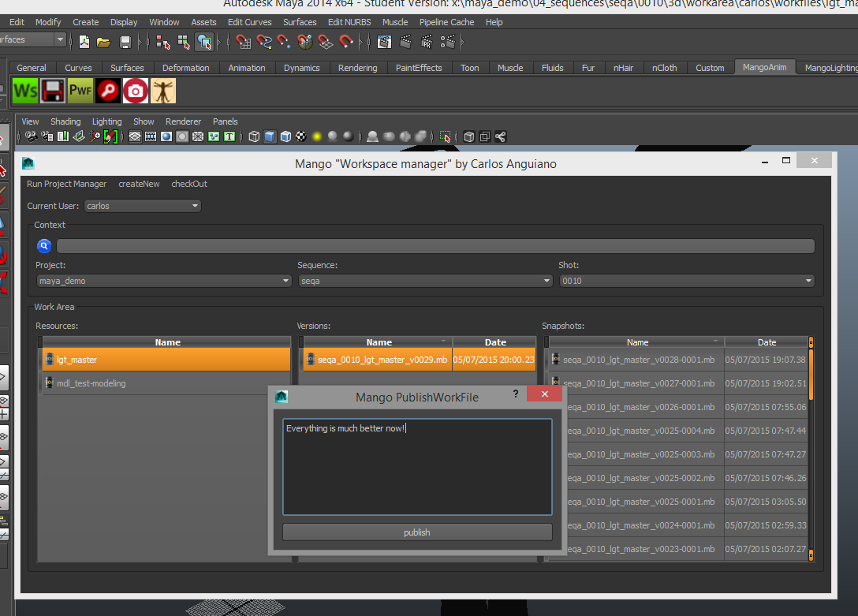Click the blue search icon in Context
This screenshot has width=858, height=616.
(x=44, y=246)
